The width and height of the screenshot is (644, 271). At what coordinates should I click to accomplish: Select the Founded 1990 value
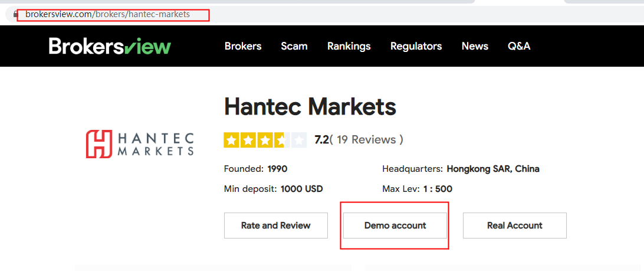click(x=277, y=169)
